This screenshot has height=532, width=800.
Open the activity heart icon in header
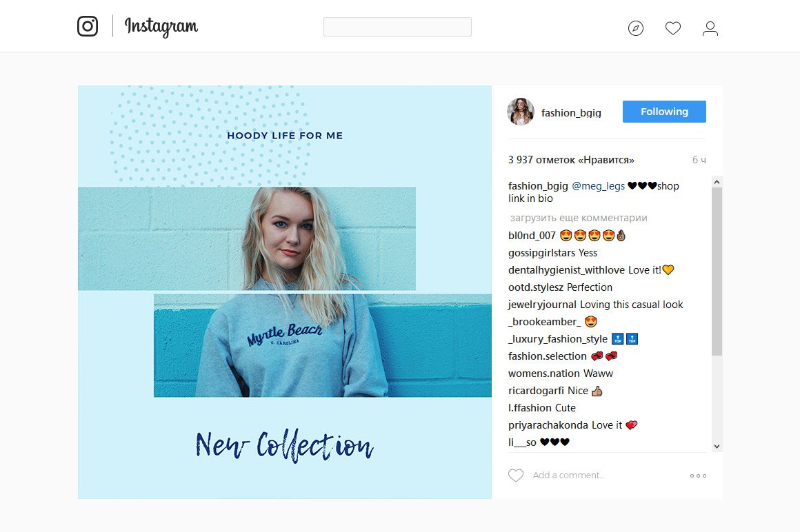tap(673, 28)
